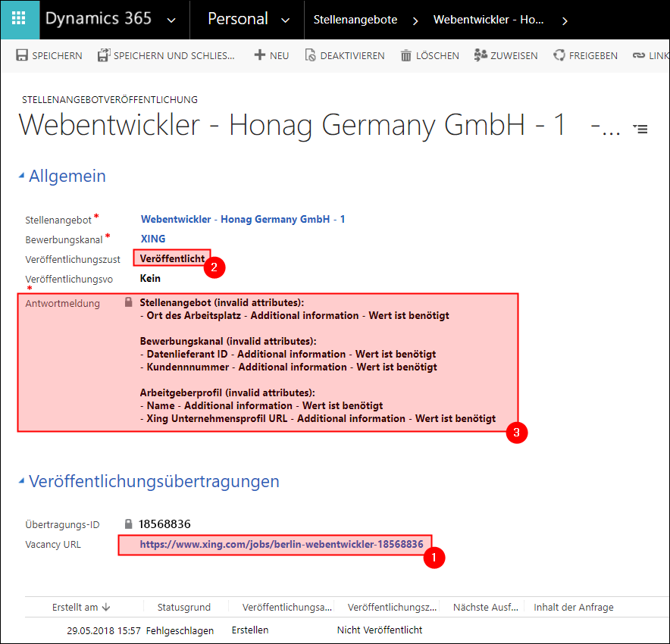Open the Webentwickler - Ho... breadcrumb item
Image resolution: width=670 pixels, height=644 pixels.
click(488, 20)
